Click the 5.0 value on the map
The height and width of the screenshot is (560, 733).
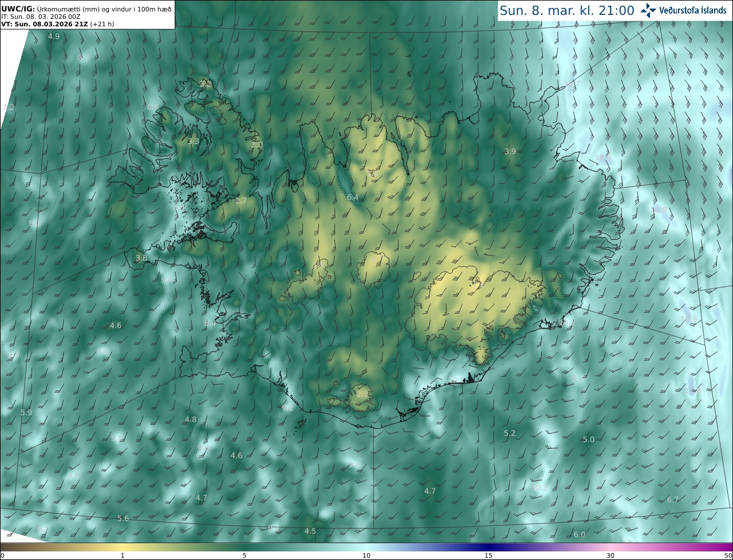(x=589, y=439)
